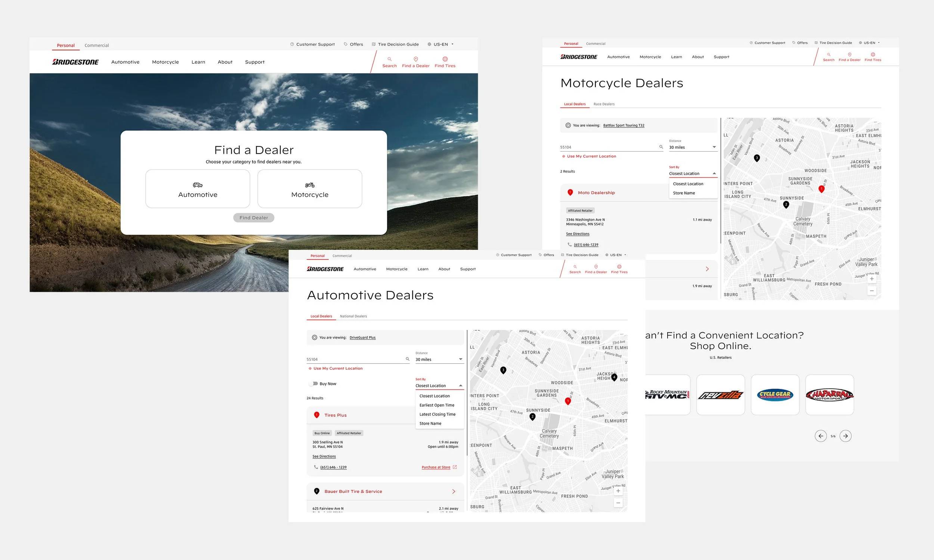Select the Motorcycle bike icon card

click(310, 189)
